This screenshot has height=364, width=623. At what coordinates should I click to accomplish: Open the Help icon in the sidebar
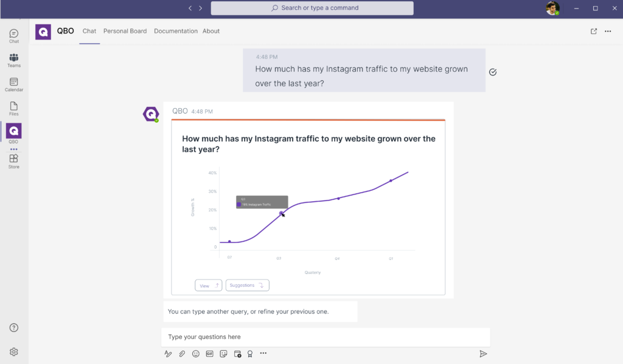tap(14, 328)
